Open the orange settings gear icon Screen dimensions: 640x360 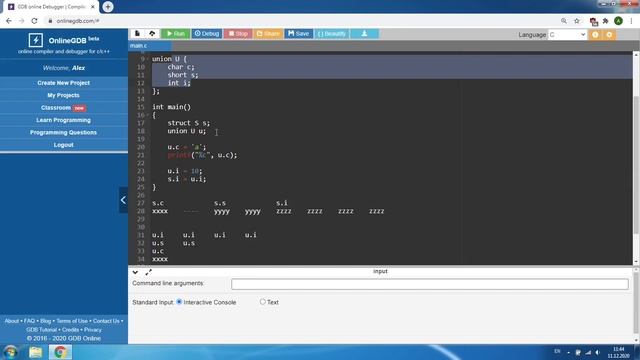pyautogui.click(x=609, y=35)
